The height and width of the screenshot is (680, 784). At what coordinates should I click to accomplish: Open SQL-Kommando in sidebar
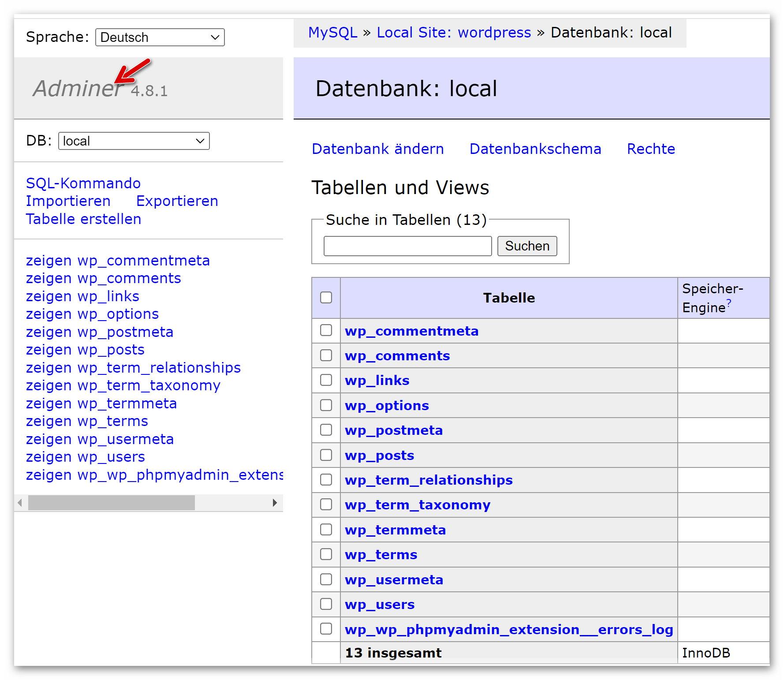click(83, 183)
